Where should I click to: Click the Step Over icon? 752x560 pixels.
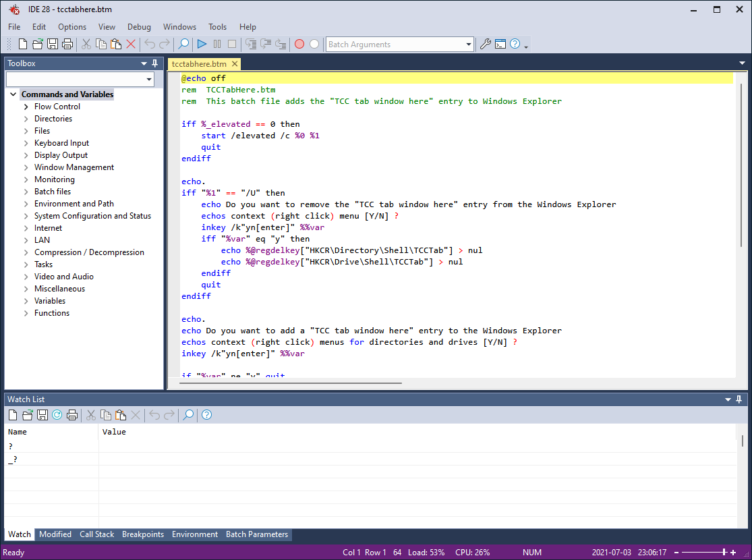pos(266,44)
